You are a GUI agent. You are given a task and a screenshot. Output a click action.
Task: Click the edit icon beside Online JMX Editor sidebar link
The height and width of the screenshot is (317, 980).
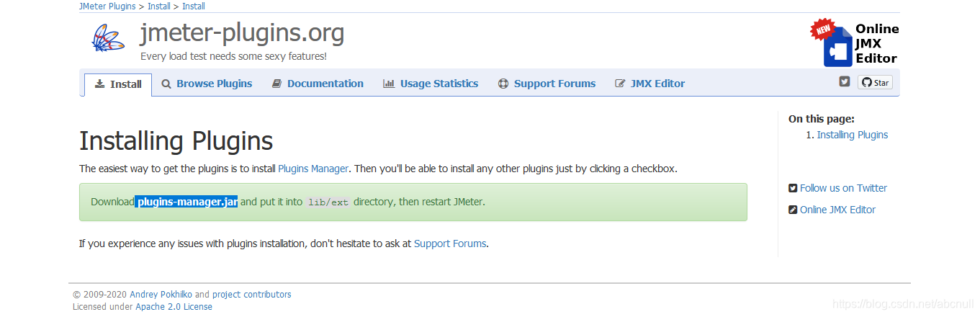(x=794, y=210)
